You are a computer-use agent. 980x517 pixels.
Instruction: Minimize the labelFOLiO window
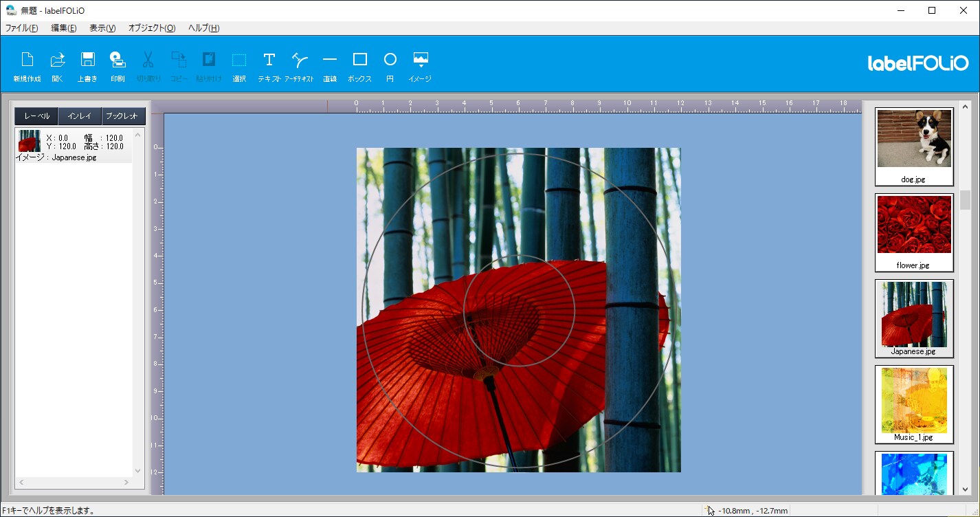click(900, 10)
